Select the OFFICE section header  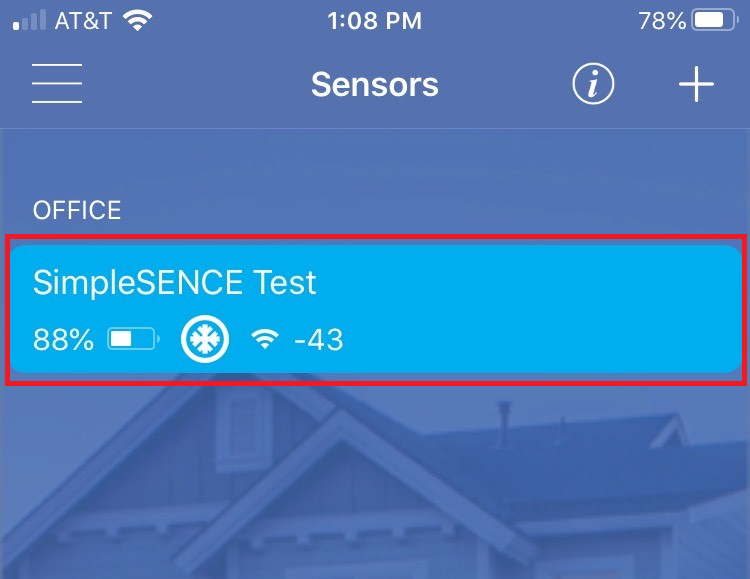point(77,211)
